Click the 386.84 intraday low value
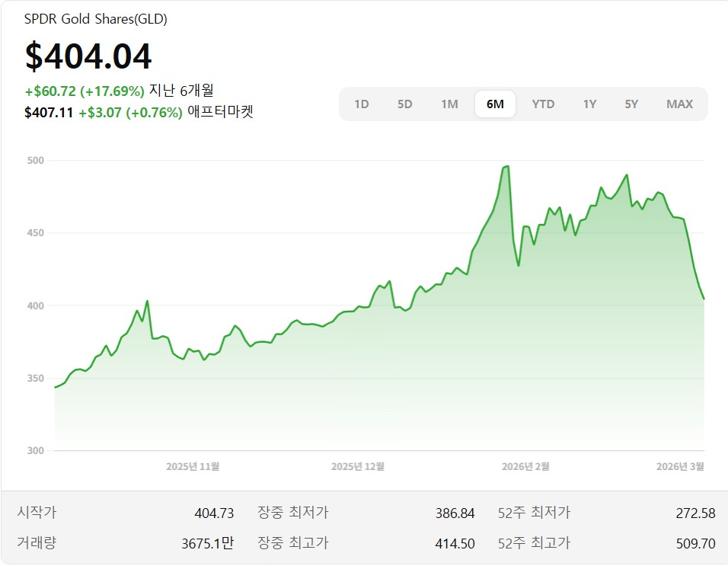Image resolution: width=728 pixels, height=566 pixels. 455,513
